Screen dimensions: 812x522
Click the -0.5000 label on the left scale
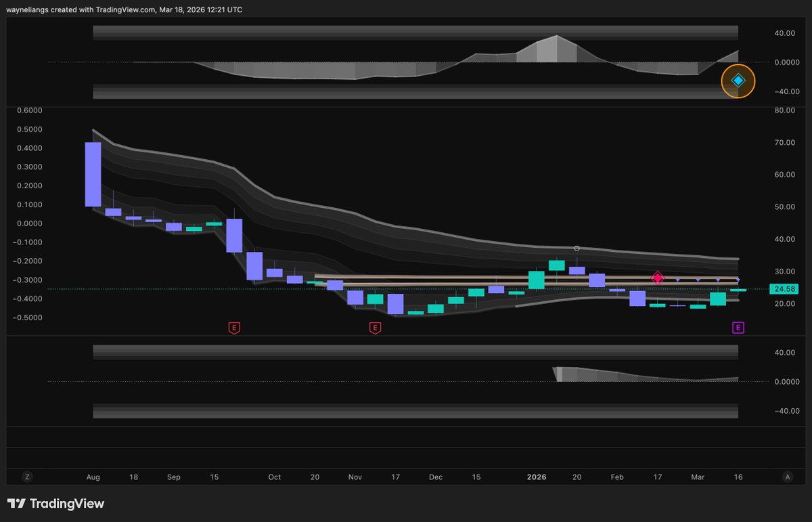click(x=27, y=318)
